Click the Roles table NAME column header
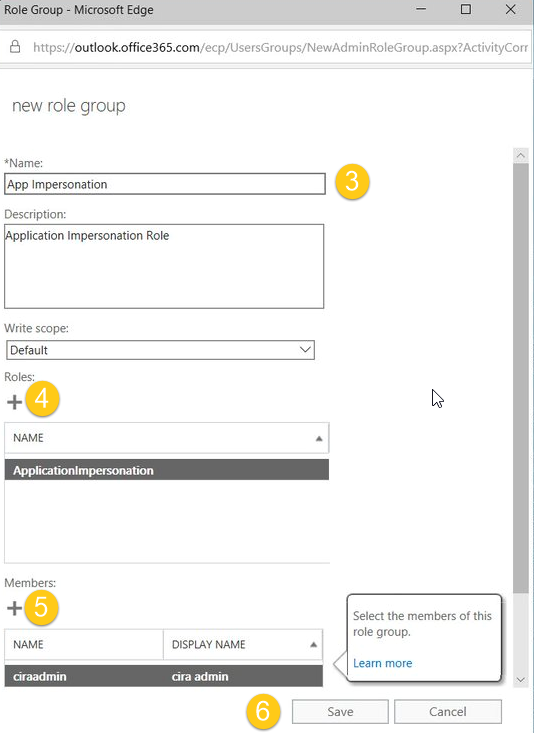534x733 pixels. pos(166,438)
